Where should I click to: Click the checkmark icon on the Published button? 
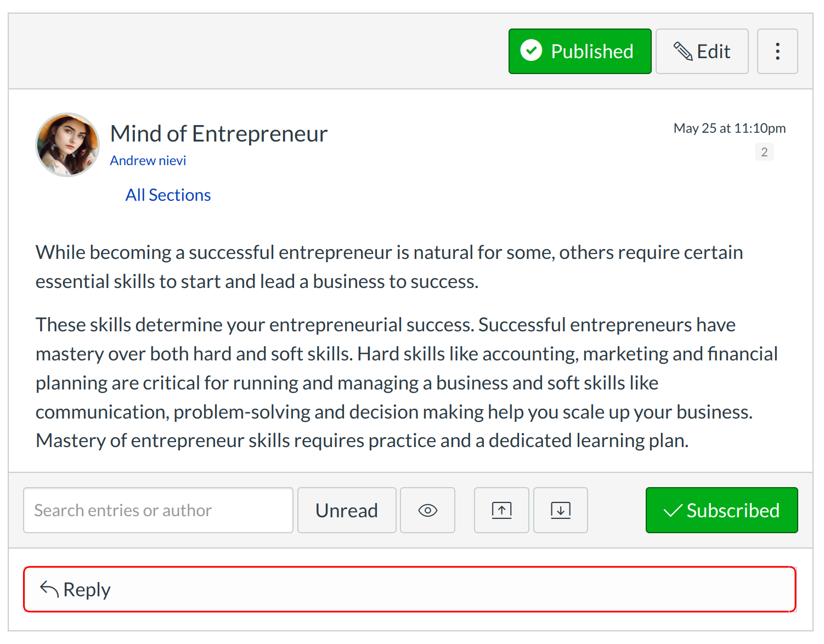[x=531, y=51]
